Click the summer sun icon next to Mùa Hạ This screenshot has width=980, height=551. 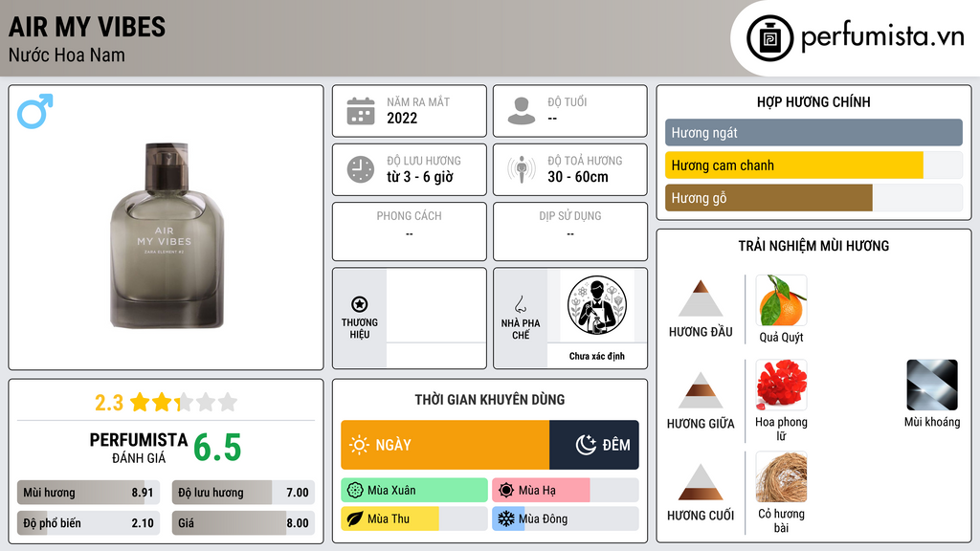pos(506,491)
